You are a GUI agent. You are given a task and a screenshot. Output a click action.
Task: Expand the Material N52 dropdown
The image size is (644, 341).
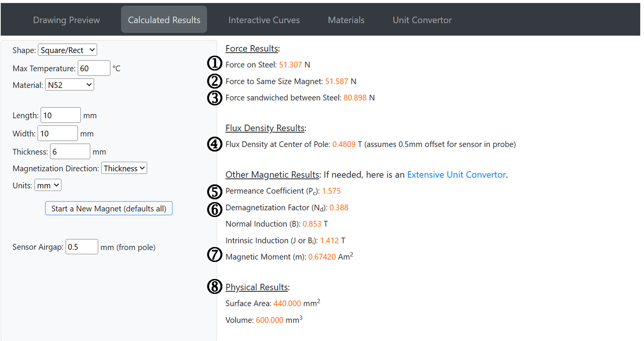pos(69,85)
